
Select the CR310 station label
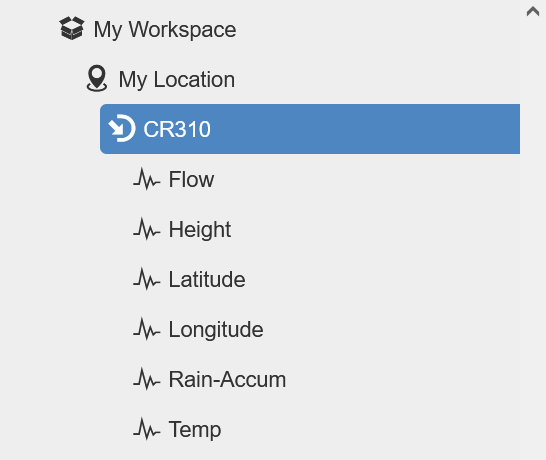pos(177,129)
